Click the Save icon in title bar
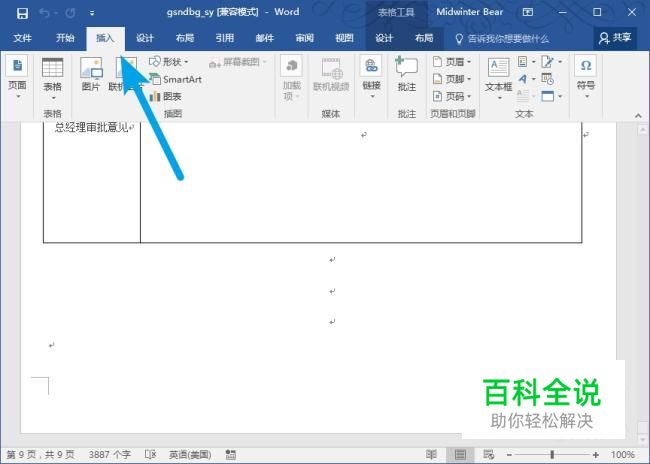 click(22, 13)
